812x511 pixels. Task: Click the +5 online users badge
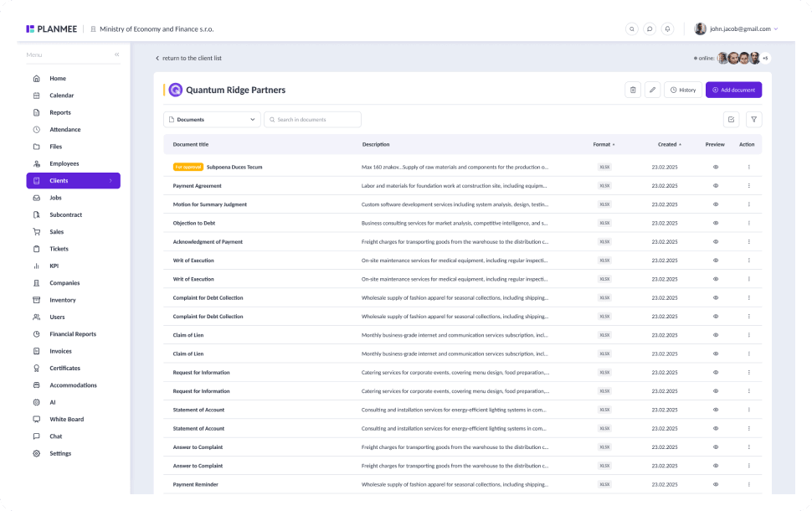(x=765, y=58)
